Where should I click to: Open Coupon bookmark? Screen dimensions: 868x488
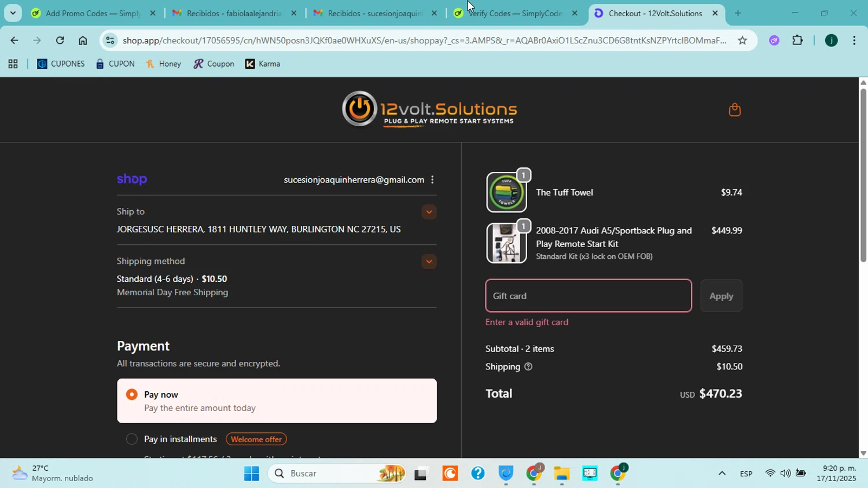pos(214,64)
